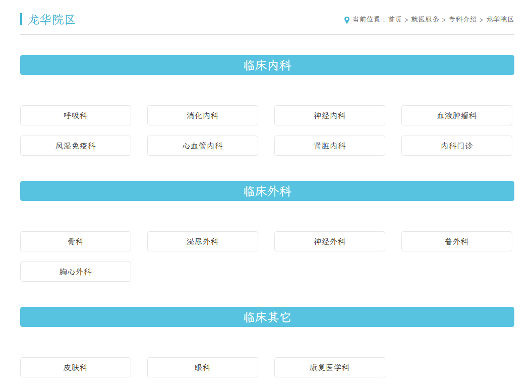Screen dimensions: 532x392
Task: Open 就医服务 breadcrumb link
Action: coord(425,20)
